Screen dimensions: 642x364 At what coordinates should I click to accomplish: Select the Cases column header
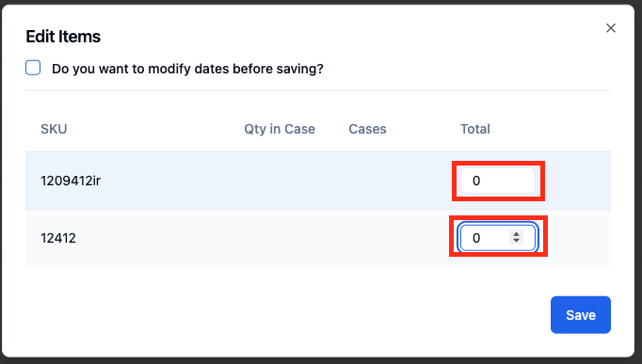click(x=367, y=129)
